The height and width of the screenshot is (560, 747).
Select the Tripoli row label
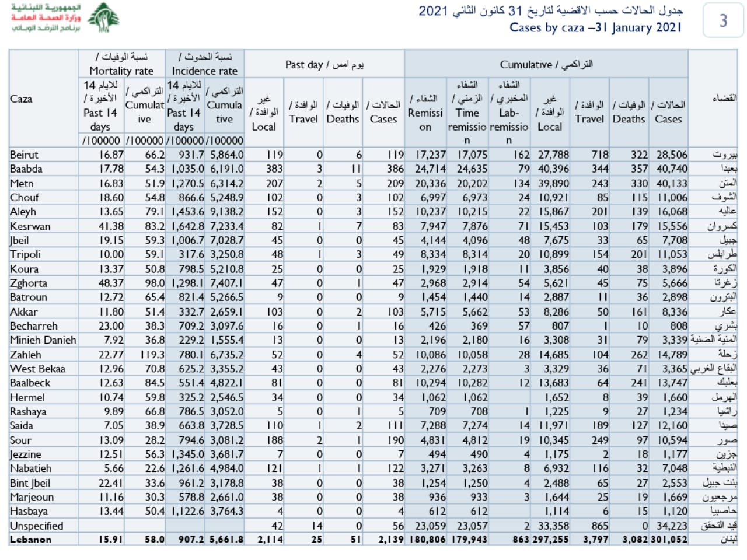pyautogui.click(x=25, y=254)
